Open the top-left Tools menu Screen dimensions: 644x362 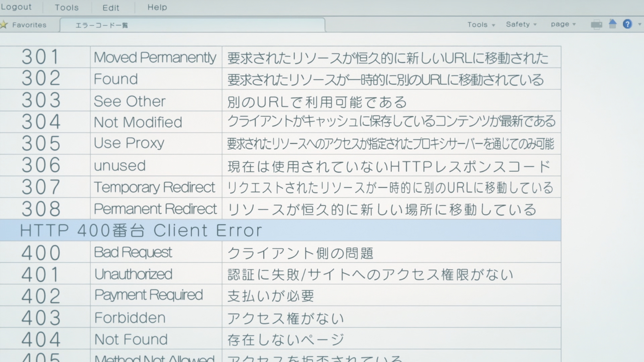pos(66,7)
